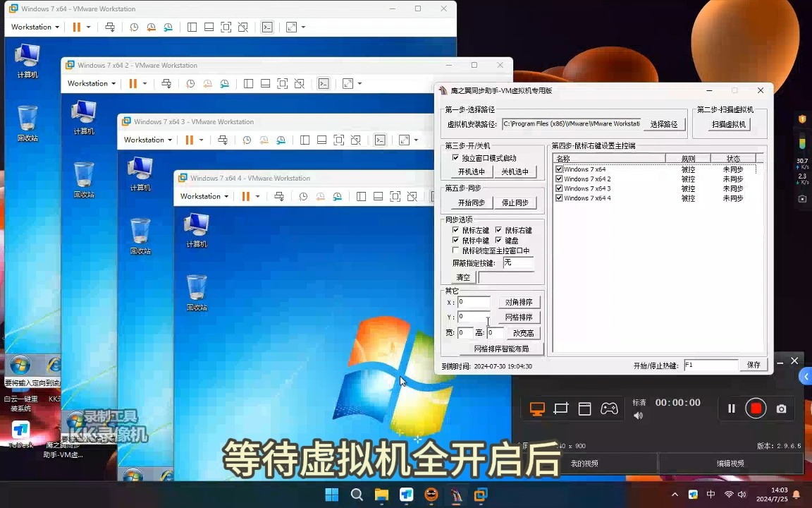Focus the 开始/停止热键 F1 field

[711, 365]
